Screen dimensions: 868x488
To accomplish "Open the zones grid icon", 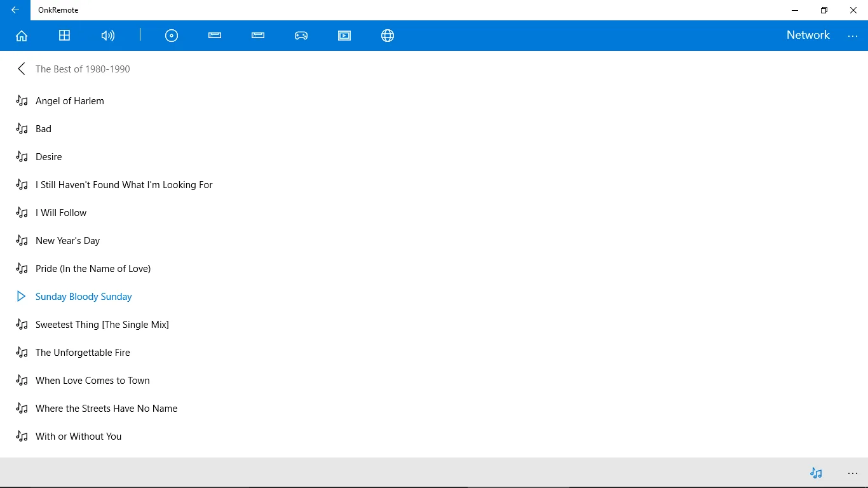I will [x=65, y=36].
